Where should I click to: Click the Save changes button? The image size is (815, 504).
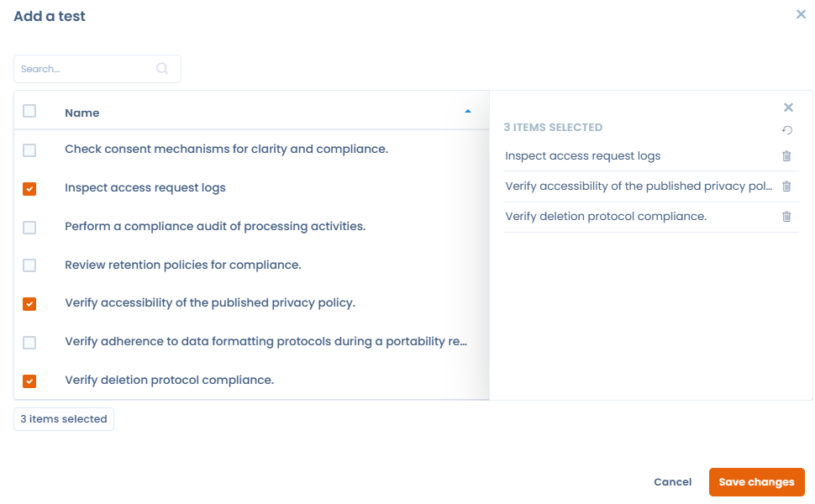[x=756, y=482]
